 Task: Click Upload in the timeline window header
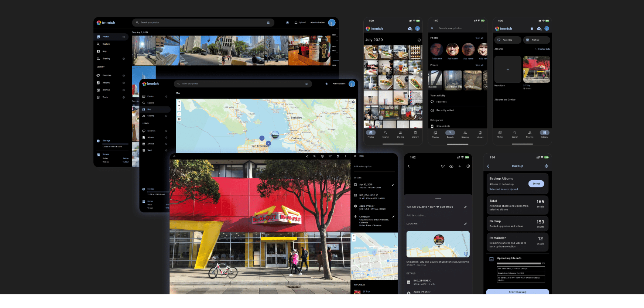point(300,23)
